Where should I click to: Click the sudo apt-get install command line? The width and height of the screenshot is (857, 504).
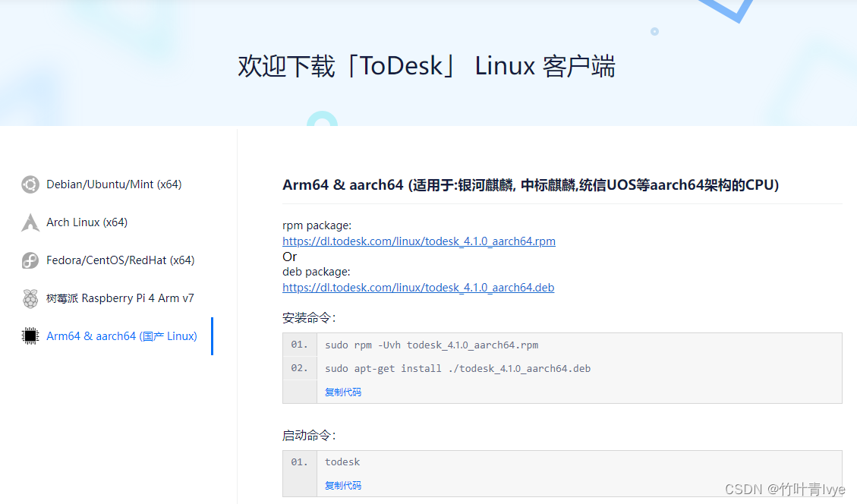coord(458,368)
